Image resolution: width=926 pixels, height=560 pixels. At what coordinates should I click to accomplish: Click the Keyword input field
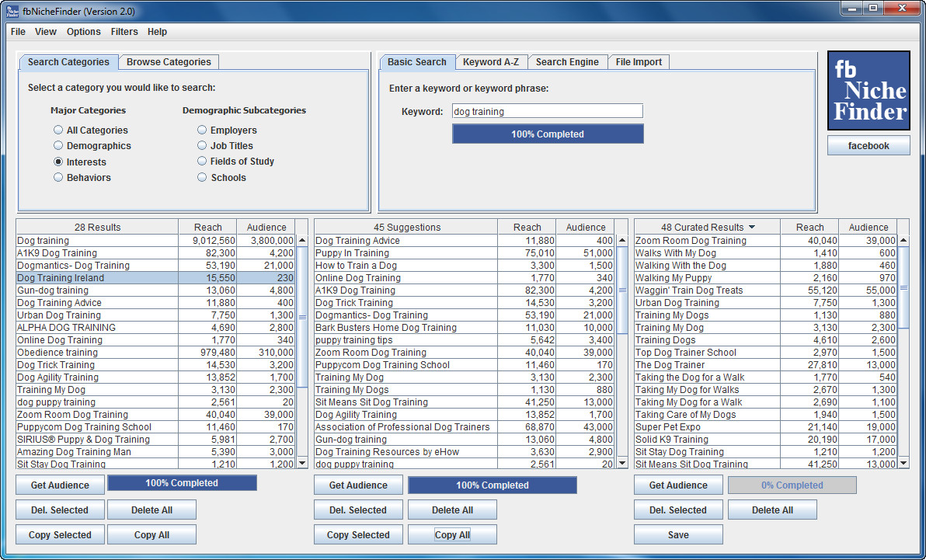click(x=548, y=111)
